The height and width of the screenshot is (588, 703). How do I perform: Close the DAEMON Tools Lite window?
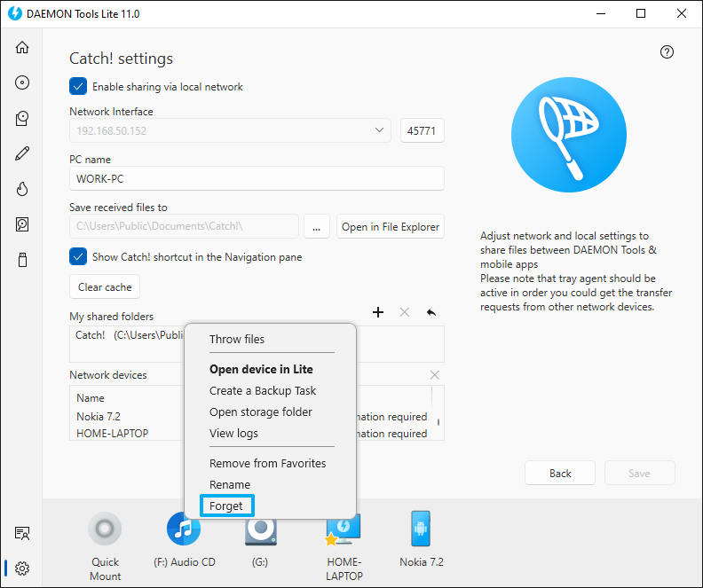click(682, 13)
